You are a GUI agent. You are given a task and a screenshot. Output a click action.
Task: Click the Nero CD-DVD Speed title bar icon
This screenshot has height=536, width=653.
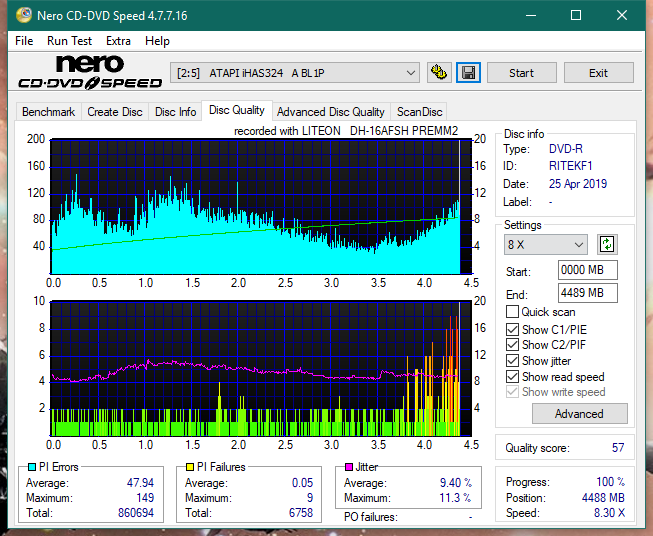(x=24, y=15)
